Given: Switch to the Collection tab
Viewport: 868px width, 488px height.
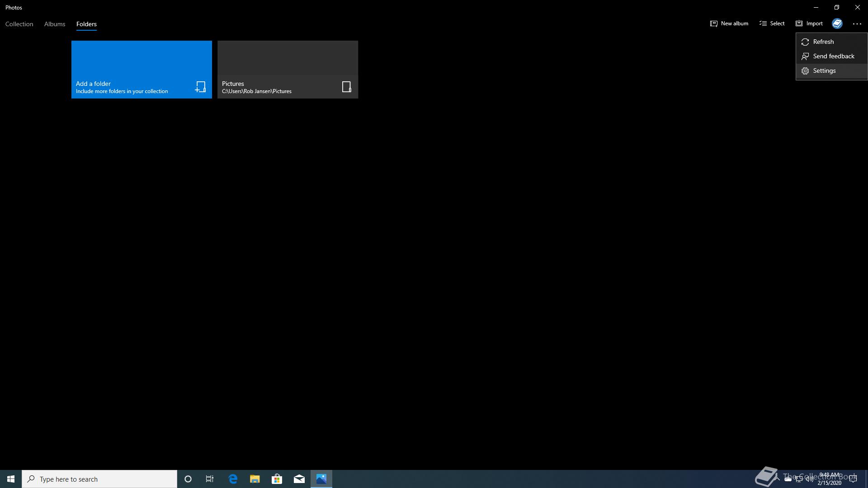Looking at the screenshot, I should [19, 24].
